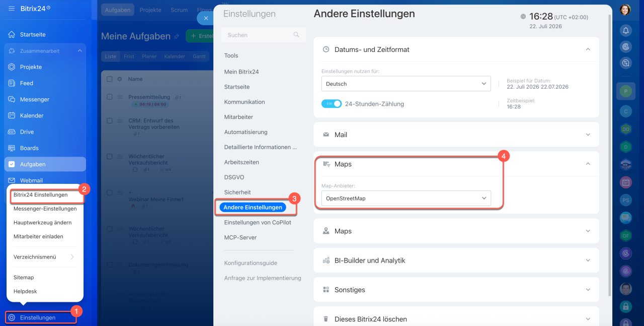
Task: Expand Dieses Bitrix24 löschen section
Action: [x=588, y=319]
